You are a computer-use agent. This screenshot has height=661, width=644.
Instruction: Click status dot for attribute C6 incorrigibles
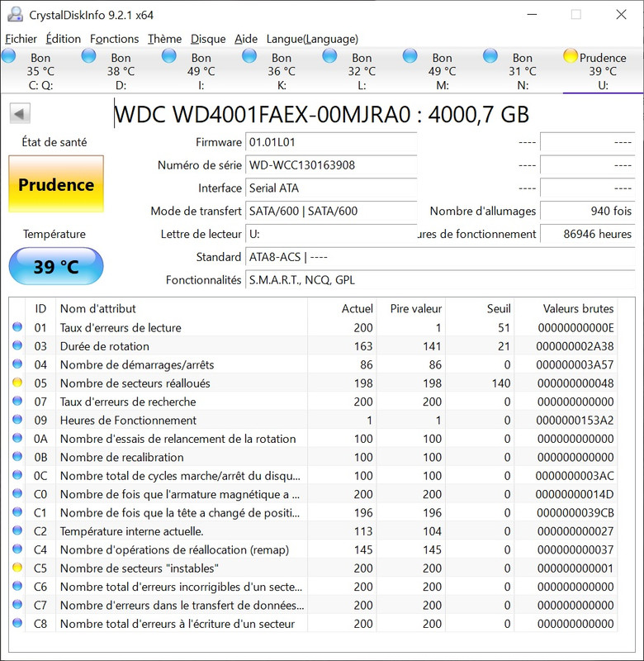point(17,586)
